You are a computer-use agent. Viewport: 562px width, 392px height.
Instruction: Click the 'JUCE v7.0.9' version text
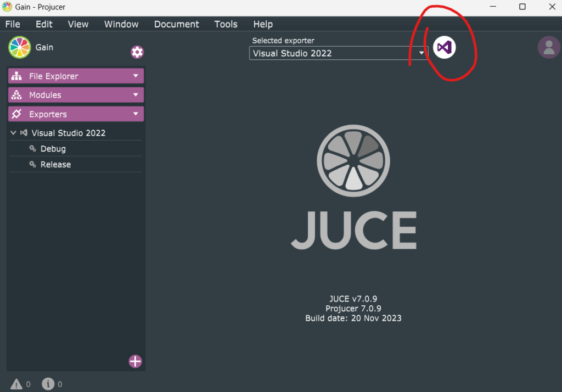(x=353, y=299)
